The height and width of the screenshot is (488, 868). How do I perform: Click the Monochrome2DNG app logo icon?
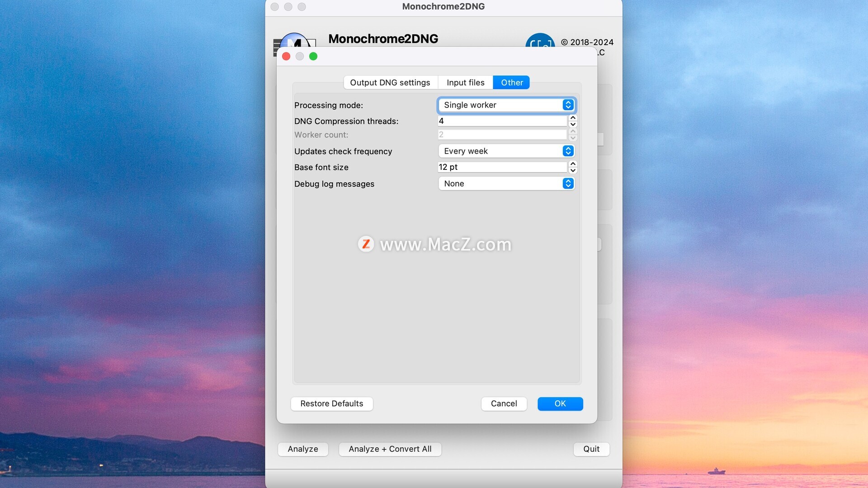click(295, 40)
